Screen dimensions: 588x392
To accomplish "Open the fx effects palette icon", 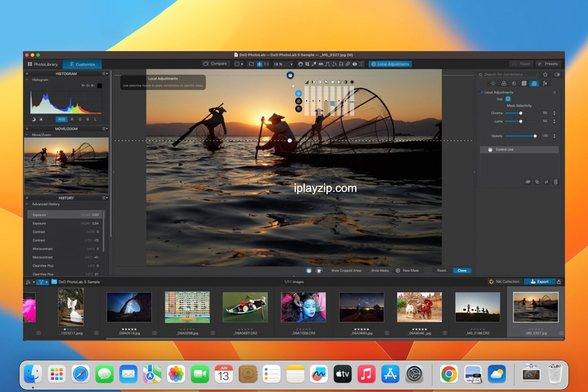I will tap(545, 84).
